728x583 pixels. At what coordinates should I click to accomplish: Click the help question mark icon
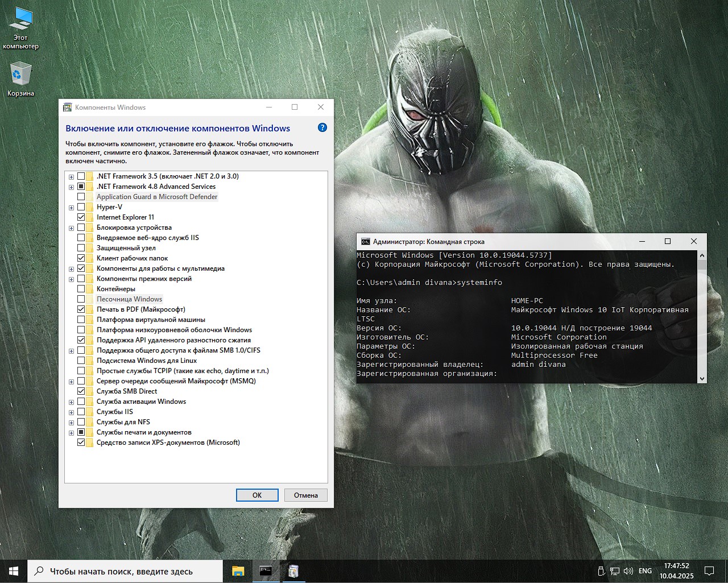point(322,128)
